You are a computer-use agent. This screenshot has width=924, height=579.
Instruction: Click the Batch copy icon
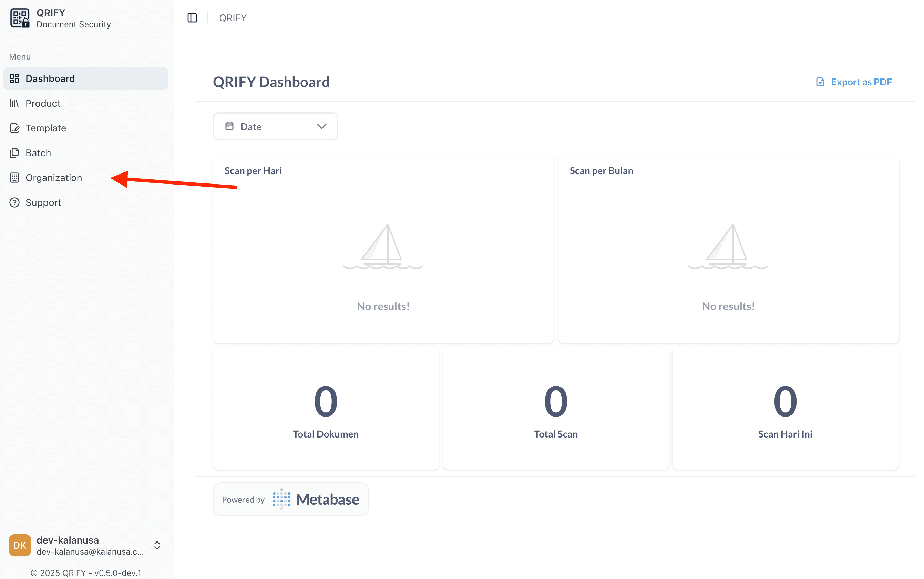(x=14, y=152)
